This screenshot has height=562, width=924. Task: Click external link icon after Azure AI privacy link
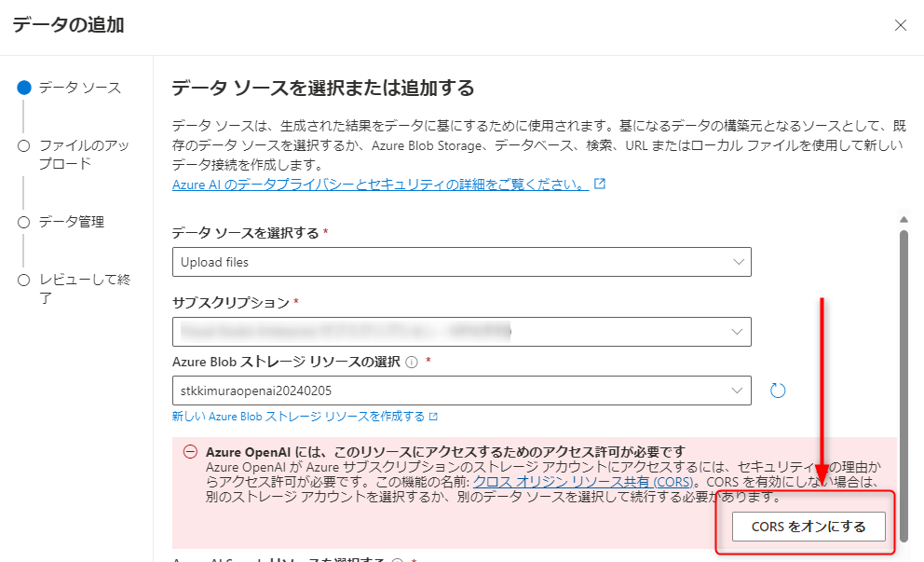[x=600, y=184]
